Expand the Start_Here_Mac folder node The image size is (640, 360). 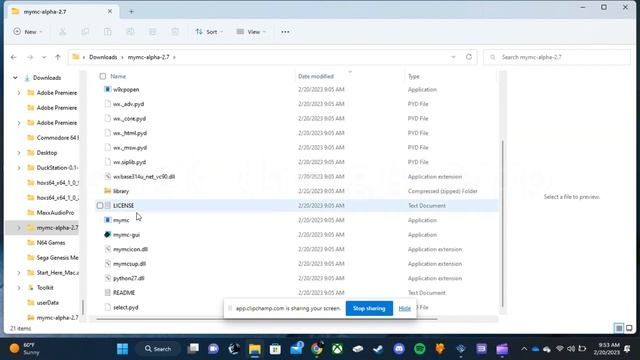pos(19,273)
